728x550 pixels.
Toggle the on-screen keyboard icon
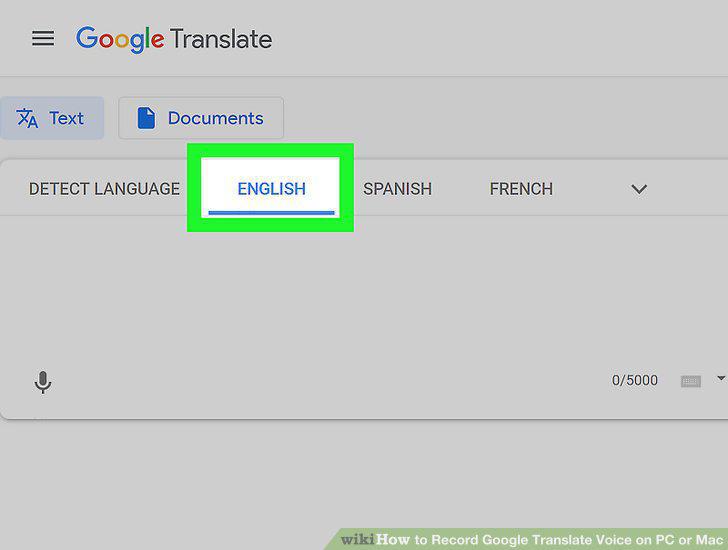point(690,382)
